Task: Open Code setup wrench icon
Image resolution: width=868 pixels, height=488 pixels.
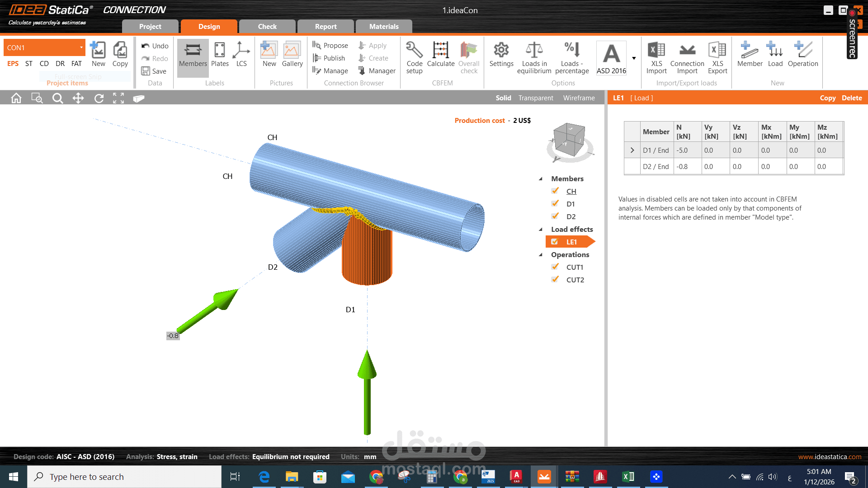Action: tap(414, 51)
